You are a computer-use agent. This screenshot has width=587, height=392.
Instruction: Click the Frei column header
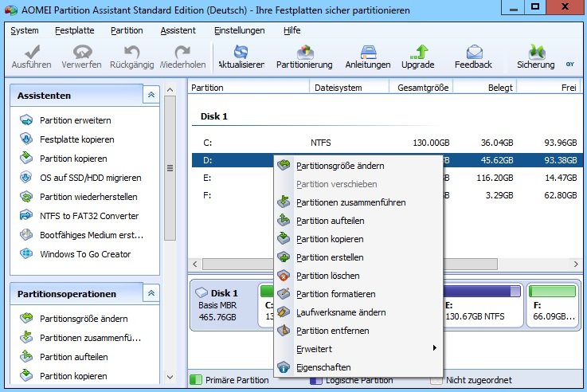click(x=548, y=88)
